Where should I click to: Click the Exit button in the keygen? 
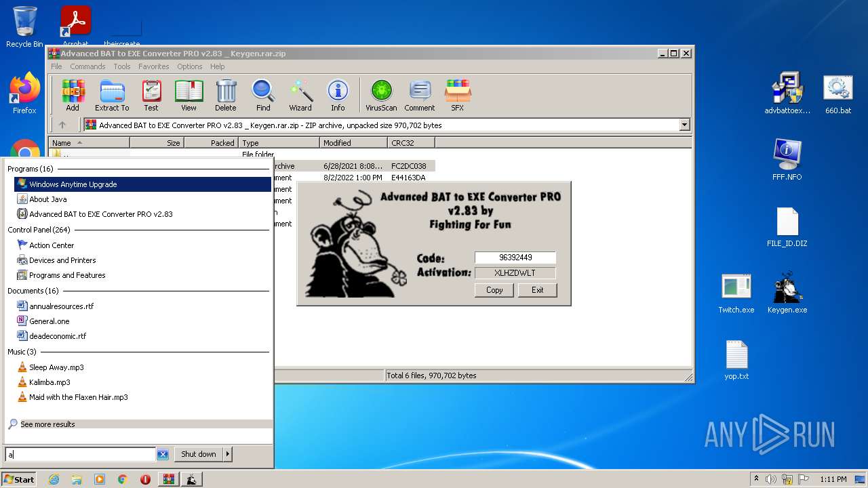tap(537, 290)
